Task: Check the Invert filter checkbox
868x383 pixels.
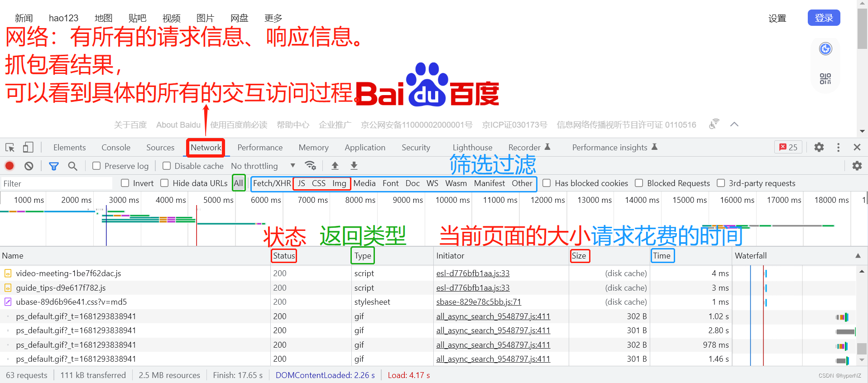Action: tap(125, 183)
